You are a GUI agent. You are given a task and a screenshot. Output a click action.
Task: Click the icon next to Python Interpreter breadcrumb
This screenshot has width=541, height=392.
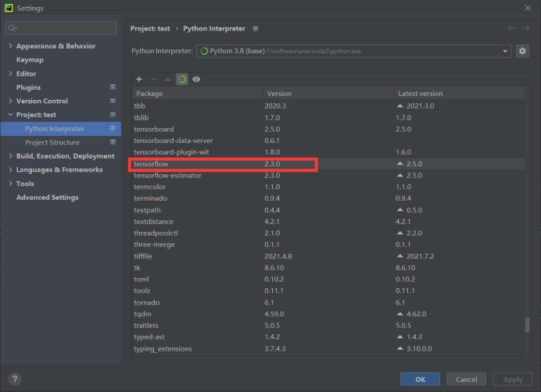(x=256, y=29)
